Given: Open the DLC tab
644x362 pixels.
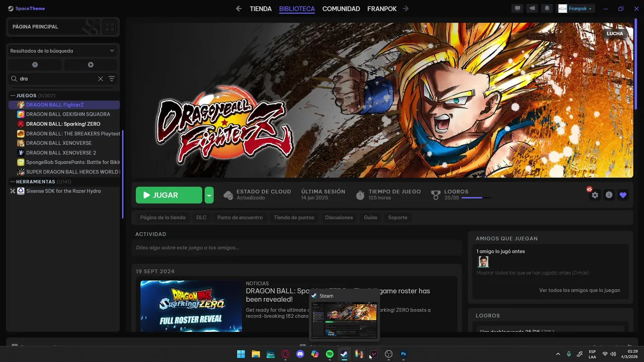Looking at the screenshot, I should click(201, 218).
